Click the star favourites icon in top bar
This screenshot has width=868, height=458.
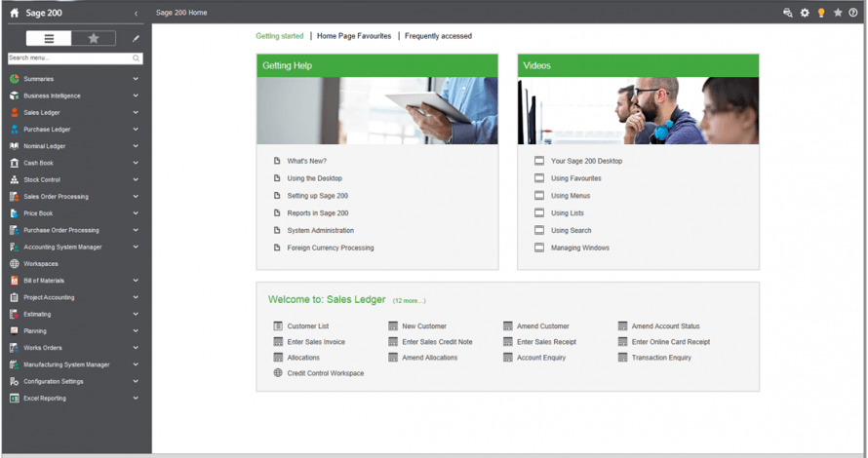click(838, 13)
